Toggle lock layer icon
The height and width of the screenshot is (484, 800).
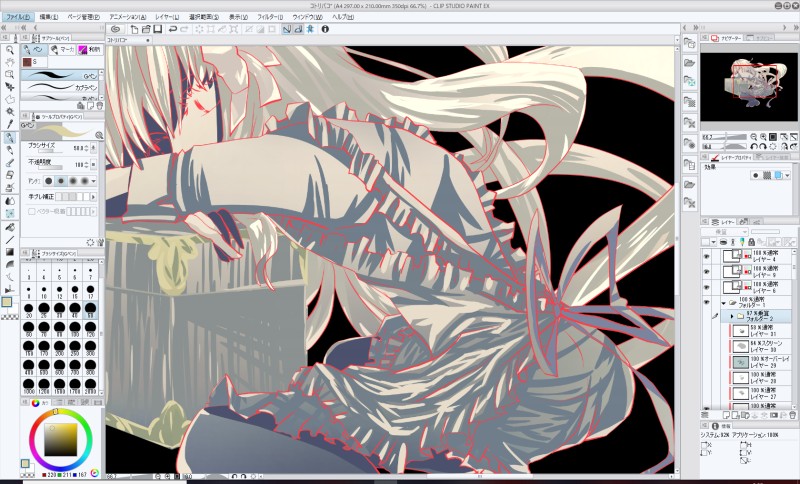(x=751, y=242)
